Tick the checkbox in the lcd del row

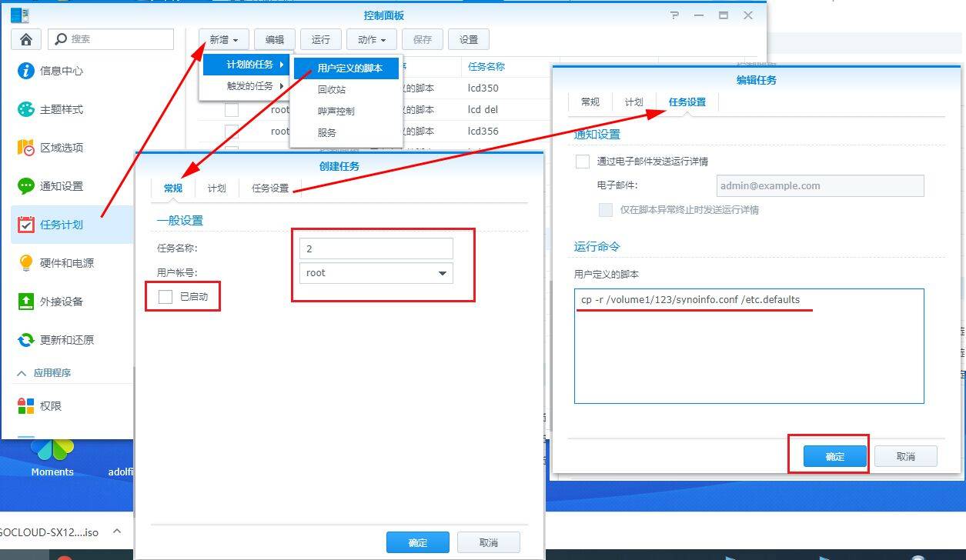232,110
